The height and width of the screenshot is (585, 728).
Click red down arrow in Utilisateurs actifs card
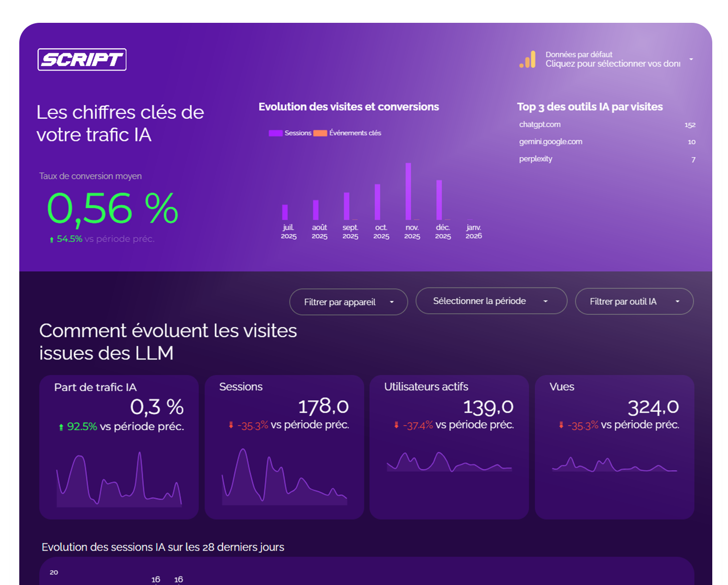pyautogui.click(x=396, y=425)
